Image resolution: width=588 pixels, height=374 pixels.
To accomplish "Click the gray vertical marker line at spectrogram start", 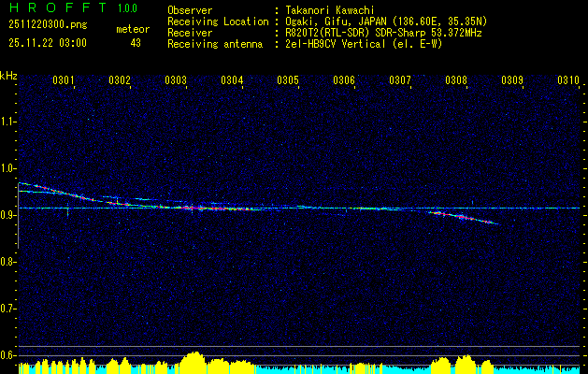I will (19, 216).
